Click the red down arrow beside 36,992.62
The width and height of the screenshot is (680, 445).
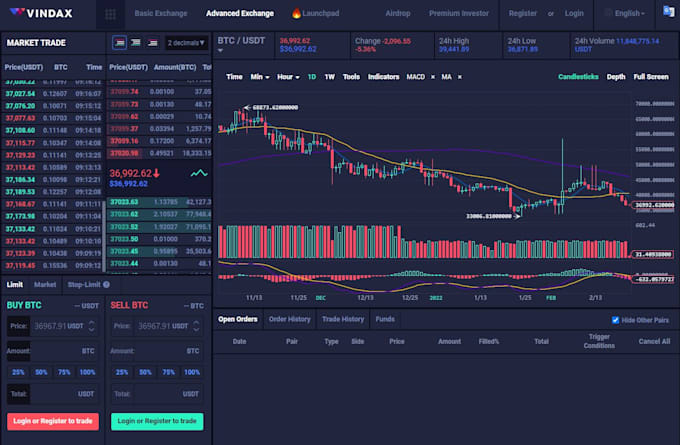(x=157, y=173)
